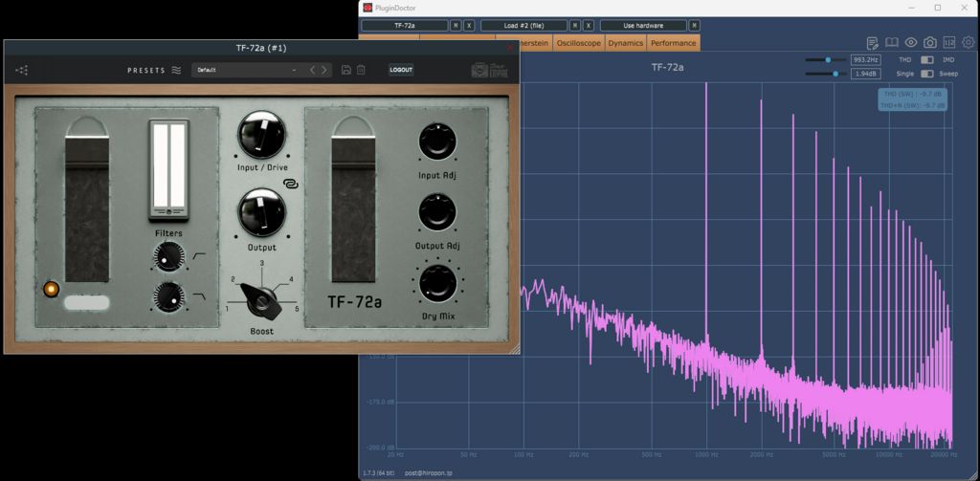Click the Input / Drive knob
Screen dimensions: 980x481
[x=262, y=135]
